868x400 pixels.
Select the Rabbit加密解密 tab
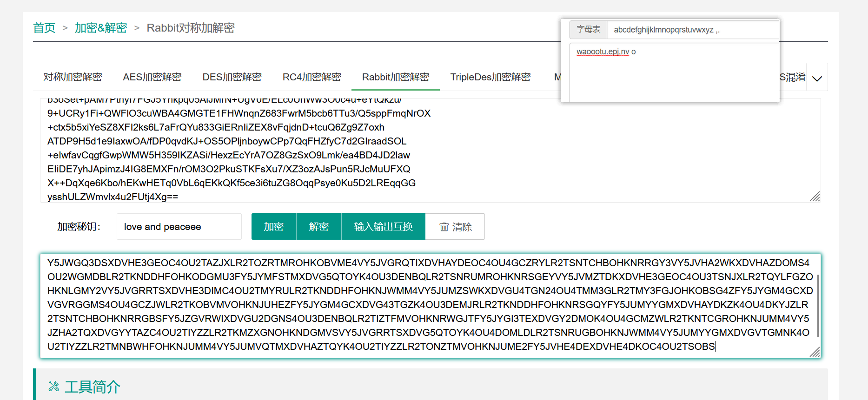point(396,77)
